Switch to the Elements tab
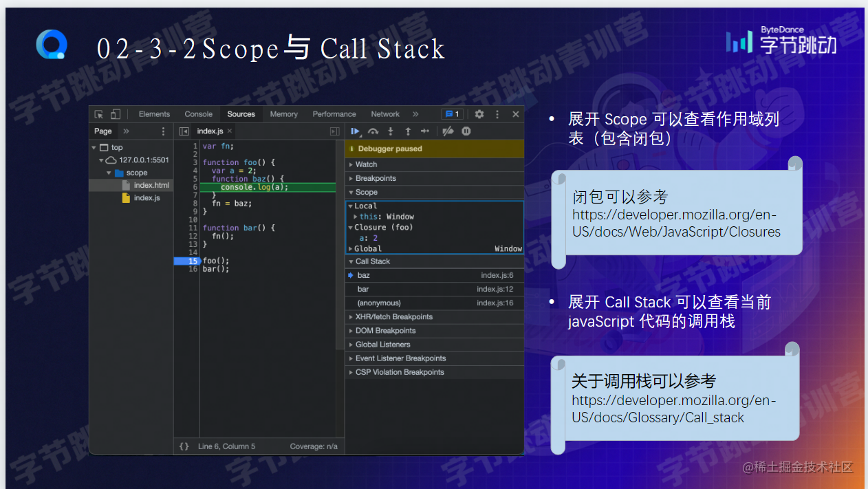 pyautogui.click(x=154, y=114)
